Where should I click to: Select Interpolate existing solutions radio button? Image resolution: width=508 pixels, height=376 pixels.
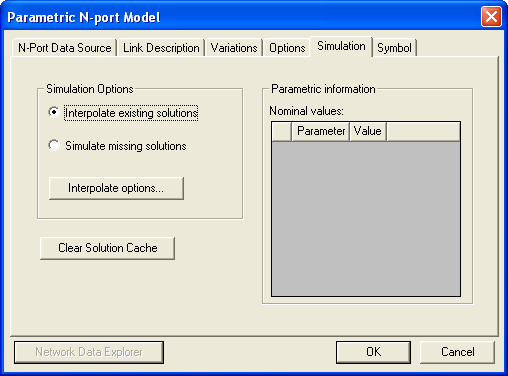[53, 112]
